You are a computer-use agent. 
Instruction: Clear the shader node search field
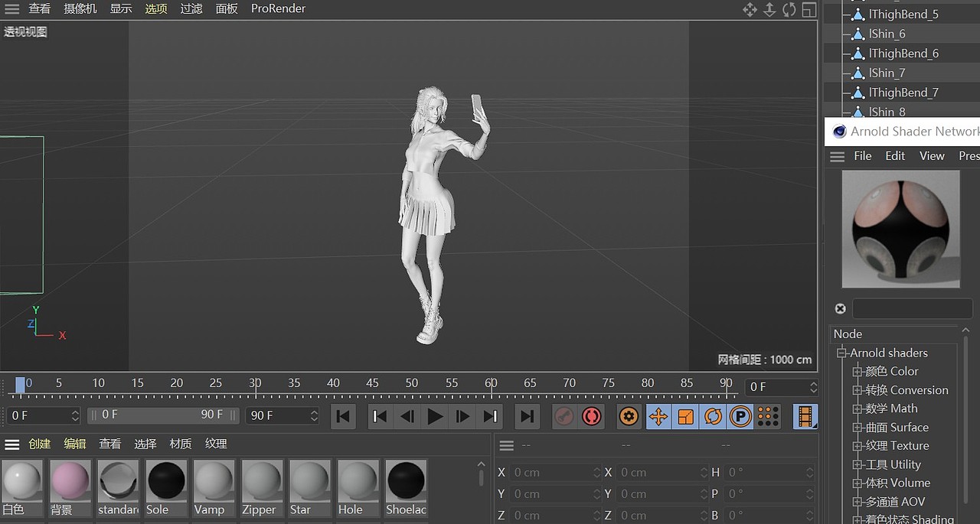click(x=841, y=308)
